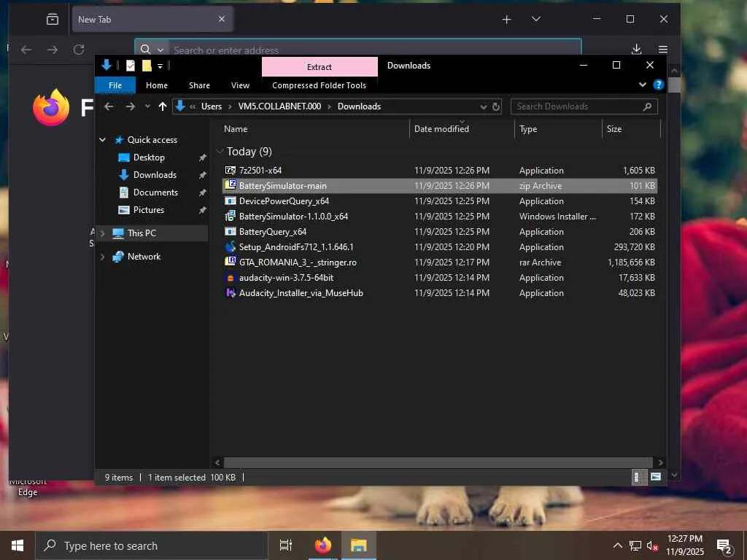Image resolution: width=747 pixels, height=560 pixels.
Task: Click the 7z2501-x64 file icon
Action: pos(231,170)
